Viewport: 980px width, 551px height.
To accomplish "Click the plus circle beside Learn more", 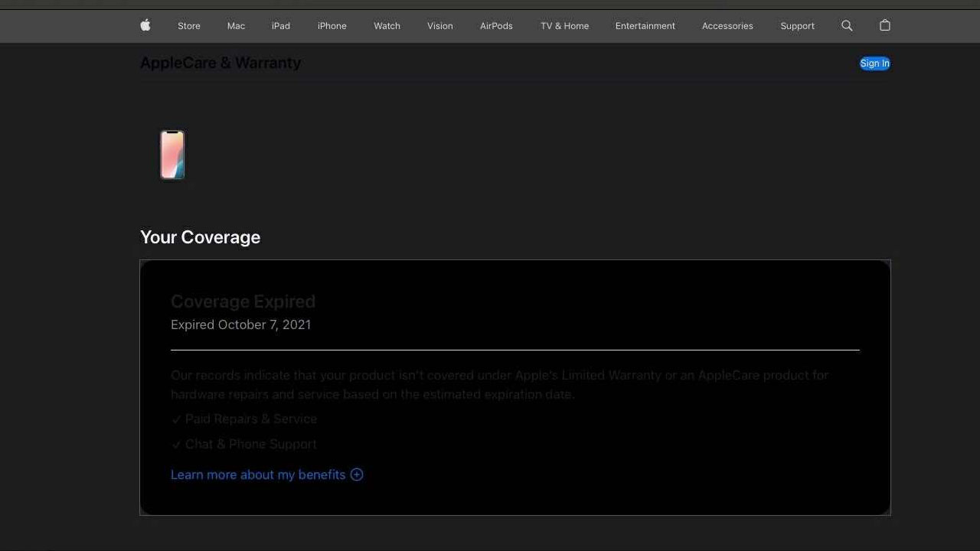I will [357, 474].
